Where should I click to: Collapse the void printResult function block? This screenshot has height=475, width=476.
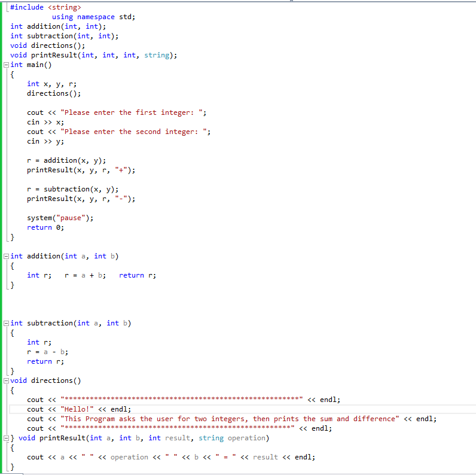pos(6,438)
